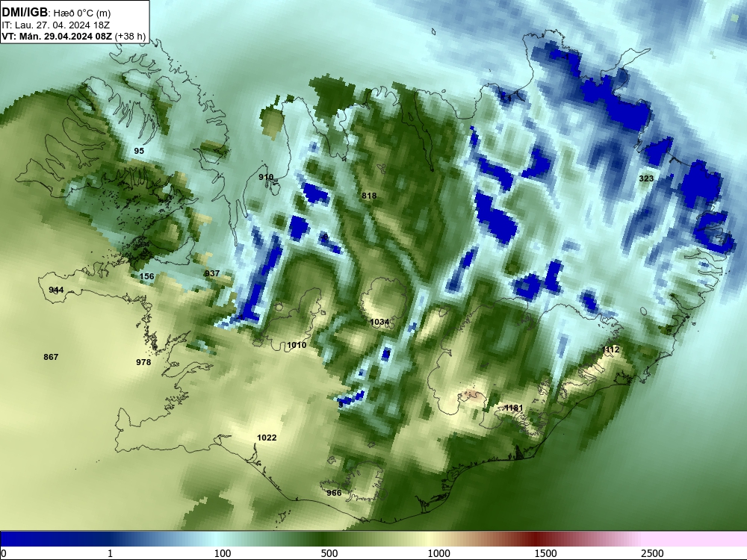Click the map value 1112
This screenshot has height=560, width=747.
coord(610,350)
